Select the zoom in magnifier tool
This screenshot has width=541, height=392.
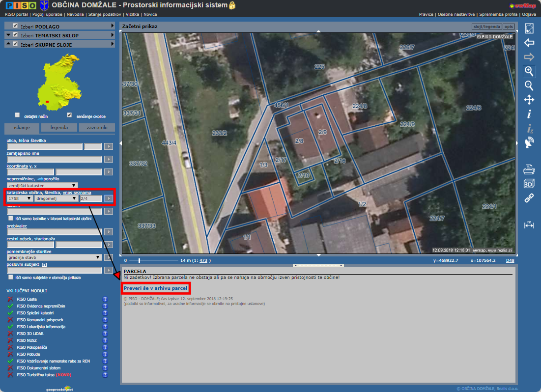click(x=529, y=71)
